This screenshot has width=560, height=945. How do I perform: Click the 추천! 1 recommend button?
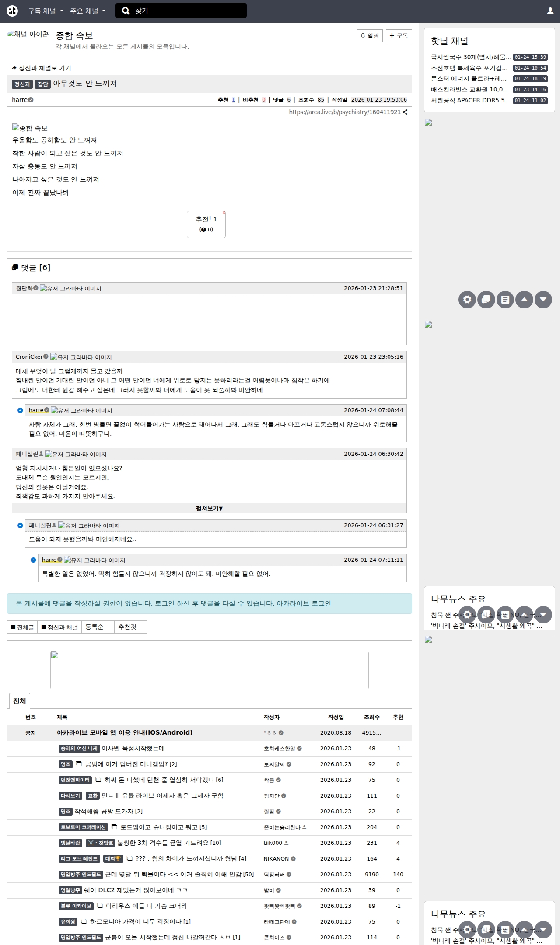point(206,224)
